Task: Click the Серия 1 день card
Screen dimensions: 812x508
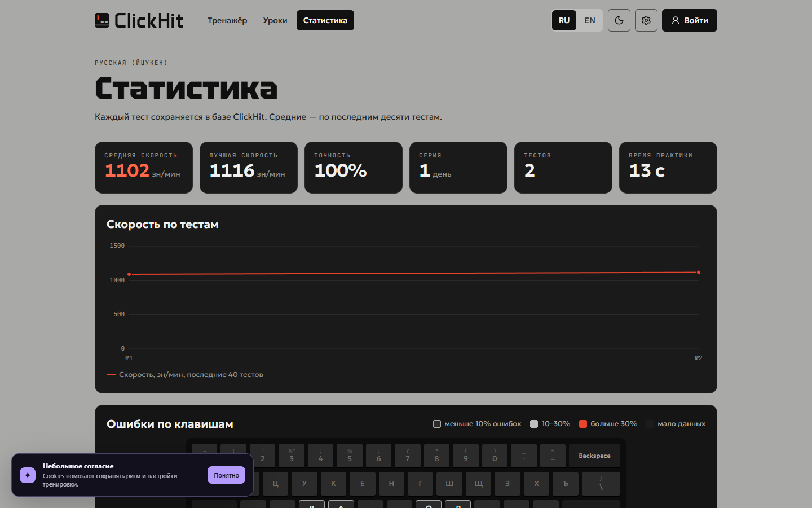Action: (458, 168)
